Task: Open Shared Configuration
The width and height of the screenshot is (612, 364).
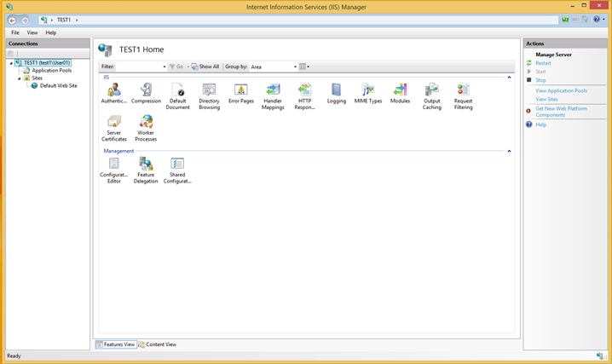Action: tap(177, 170)
